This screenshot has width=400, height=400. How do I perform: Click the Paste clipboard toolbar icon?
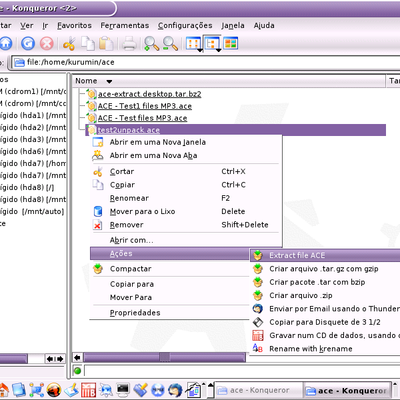[107, 44]
